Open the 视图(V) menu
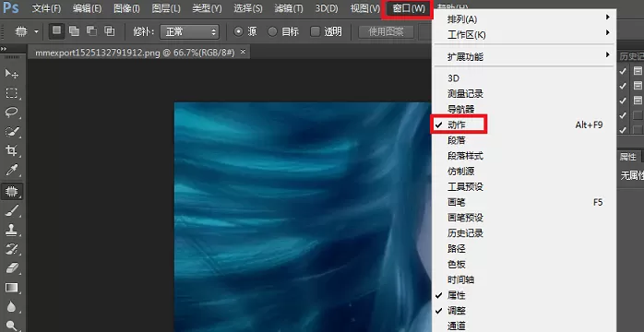644x332 pixels. 365,8
